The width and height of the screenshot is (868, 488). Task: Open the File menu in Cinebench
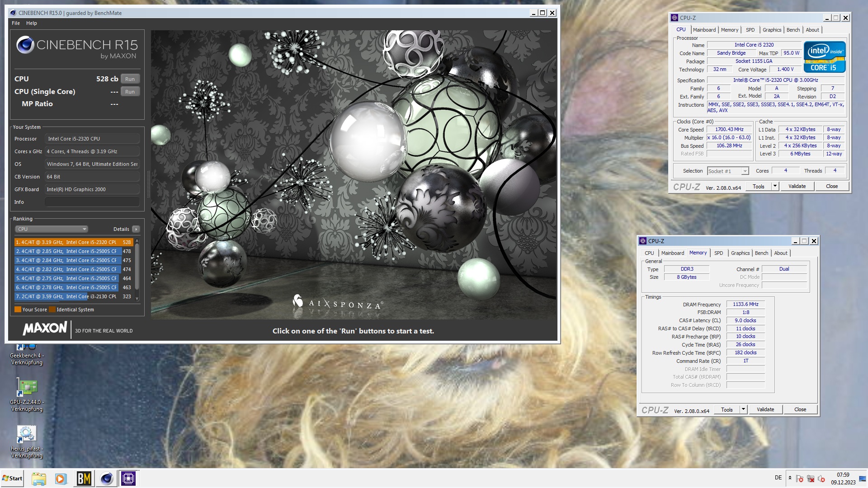(16, 23)
